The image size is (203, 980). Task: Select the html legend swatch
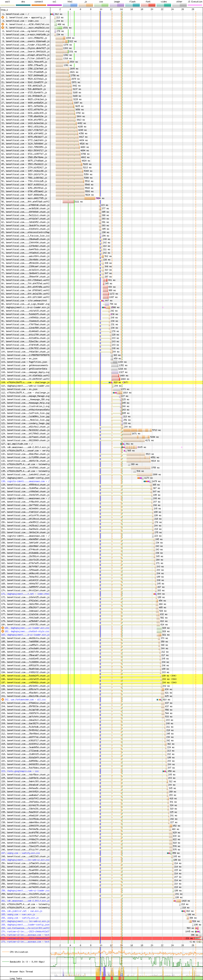point(70,5)
